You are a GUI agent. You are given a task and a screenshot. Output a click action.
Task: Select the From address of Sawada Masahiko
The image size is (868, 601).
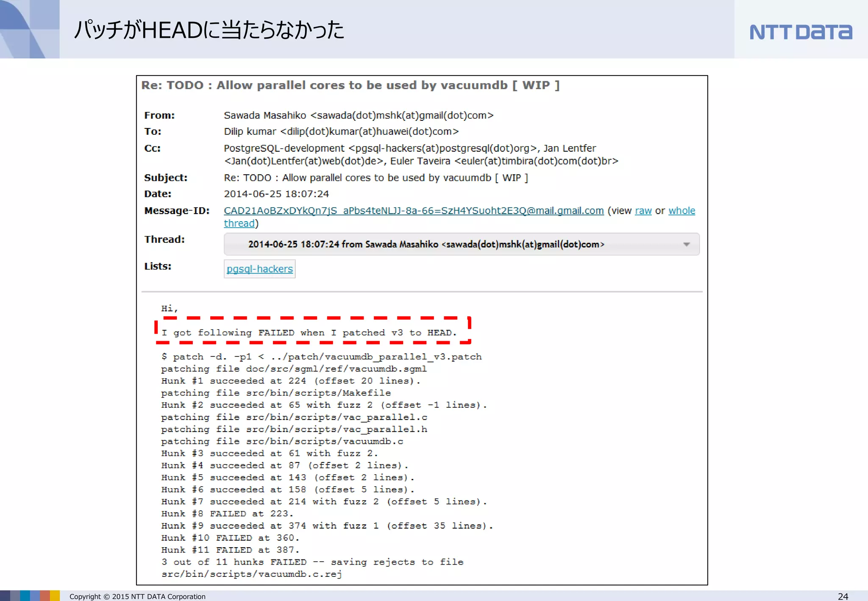(x=359, y=115)
